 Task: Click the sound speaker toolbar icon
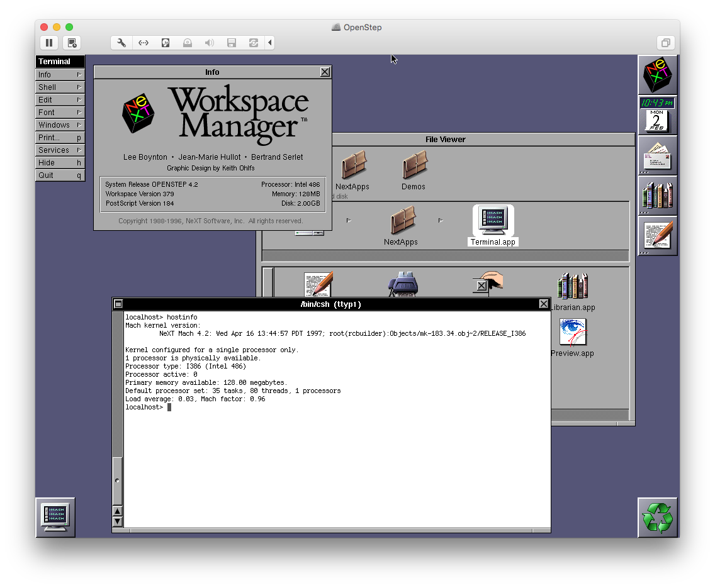pos(210,43)
